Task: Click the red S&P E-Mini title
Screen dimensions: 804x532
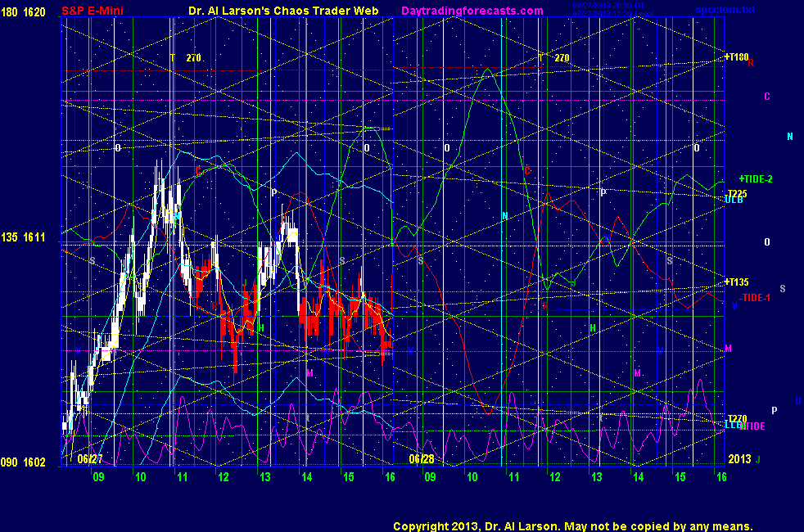Action: (96, 11)
